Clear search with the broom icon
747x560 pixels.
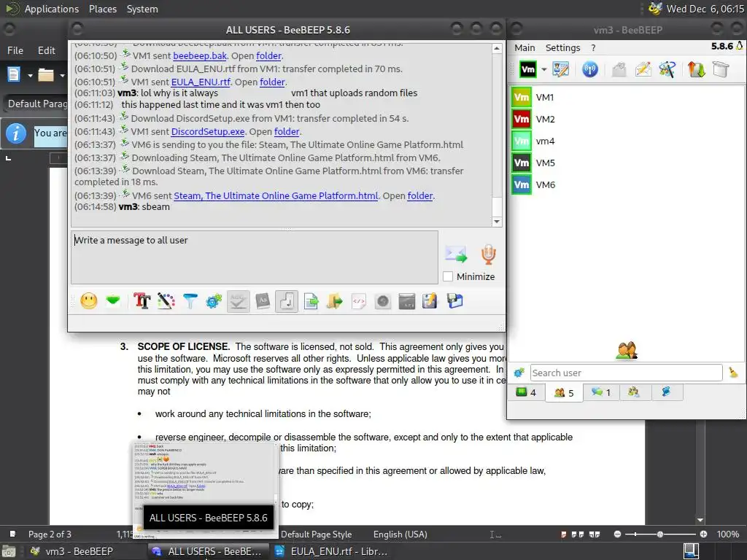click(734, 373)
